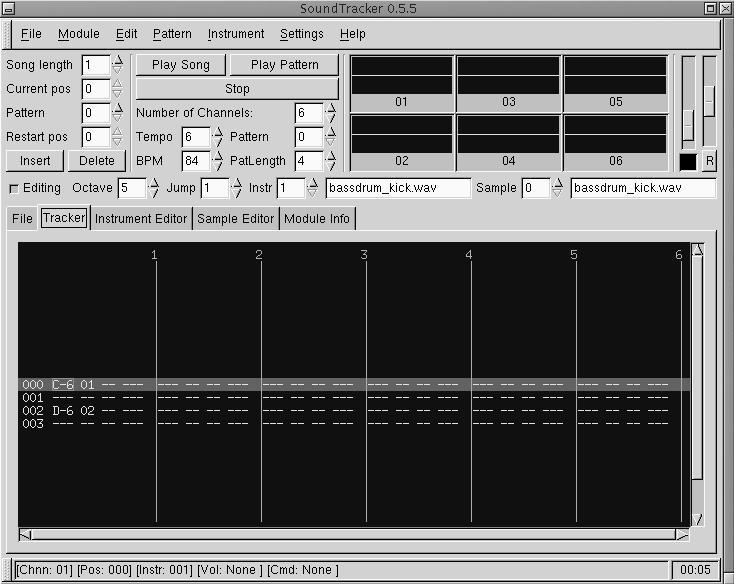Decrease the Tempo value with down arrow
The width and height of the screenshot is (734, 584).
pos(217,142)
